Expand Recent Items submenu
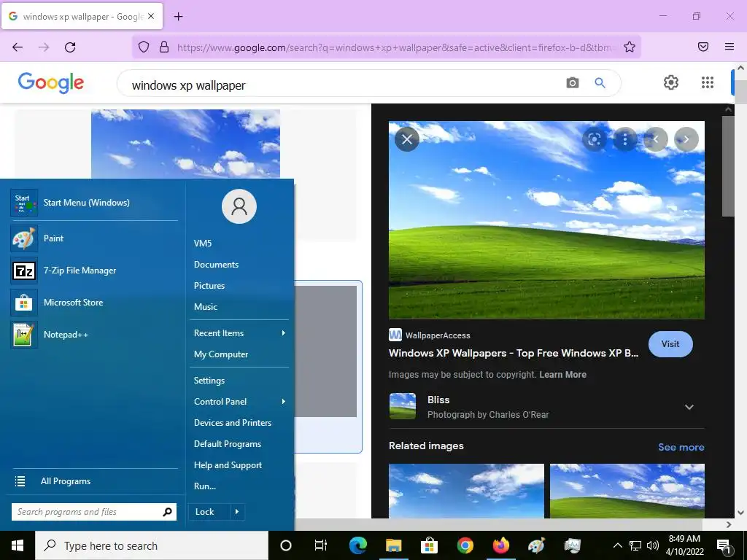Image resolution: width=747 pixels, height=560 pixels. click(x=239, y=332)
